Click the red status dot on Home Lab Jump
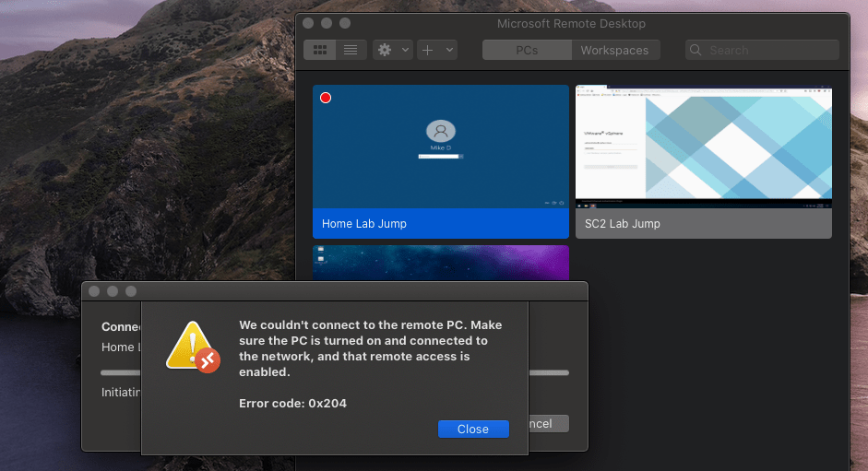 (x=326, y=98)
